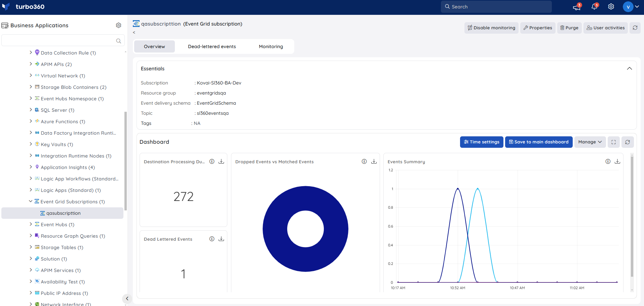This screenshot has height=306, width=644.
Task: Download Events Summary chart data
Action: (x=617, y=162)
